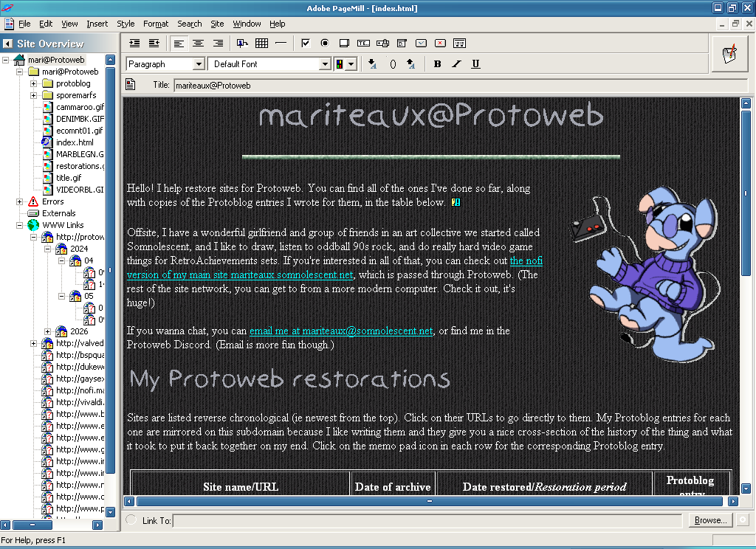Insert a table using the table grid icon
The height and width of the screenshot is (549, 756).
click(x=261, y=43)
